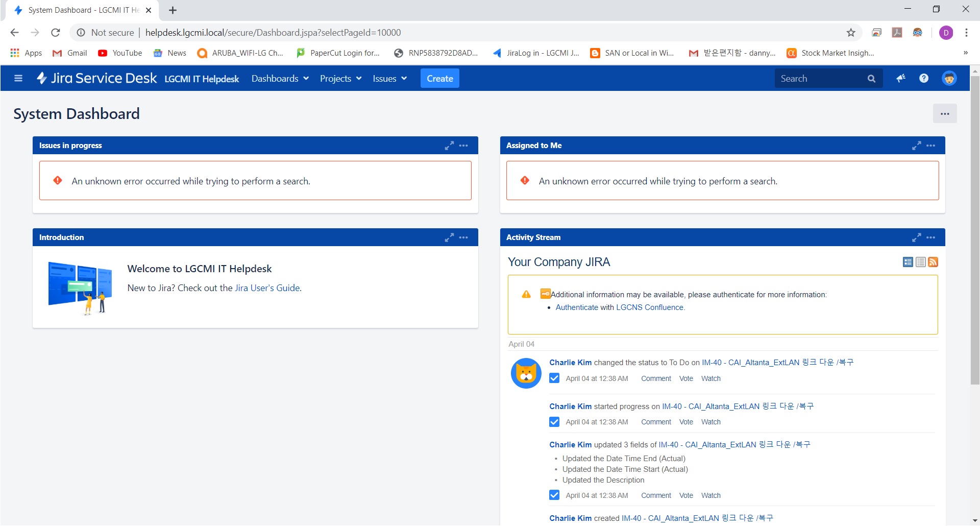Maximize the Introduction gadget
Screen dimensions: 980x526
click(449, 237)
